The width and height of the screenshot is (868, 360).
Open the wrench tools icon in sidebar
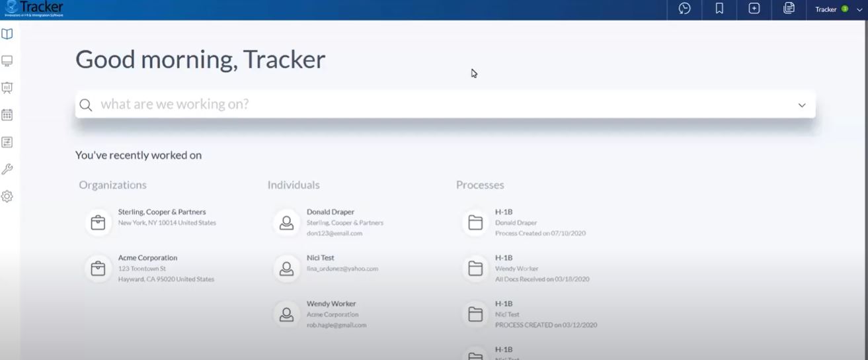7,169
